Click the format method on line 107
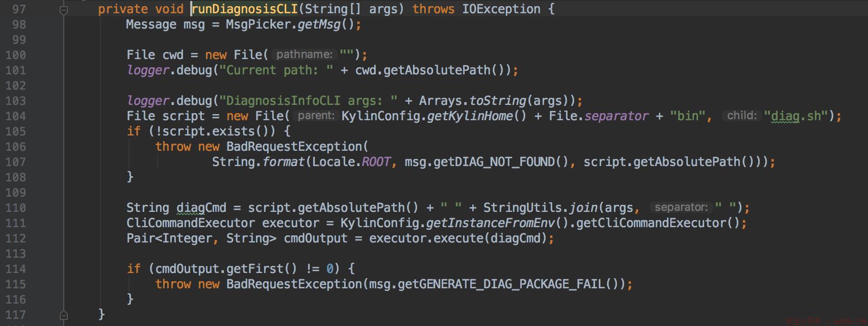 tap(284, 162)
